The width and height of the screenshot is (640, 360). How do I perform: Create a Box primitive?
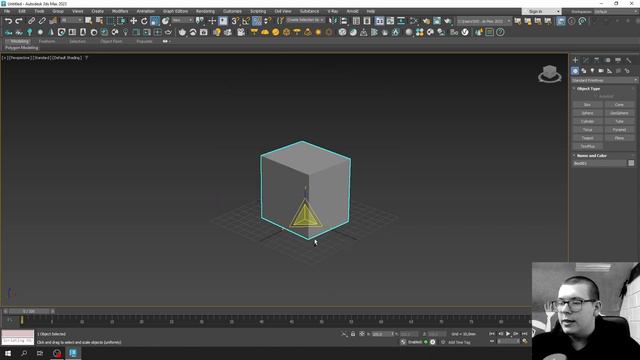pyautogui.click(x=587, y=105)
